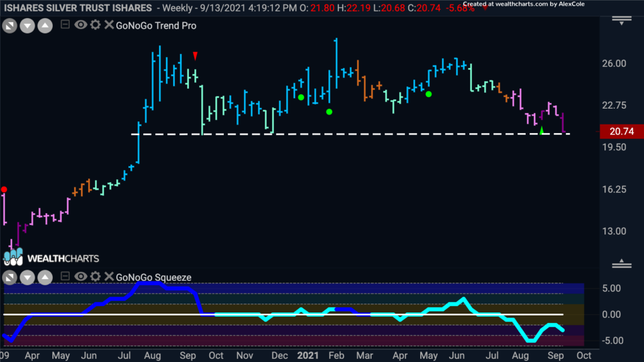This screenshot has height=362, width=644.
Task: Move the GoNoGo Squeeze pane up
Action: click(x=45, y=278)
